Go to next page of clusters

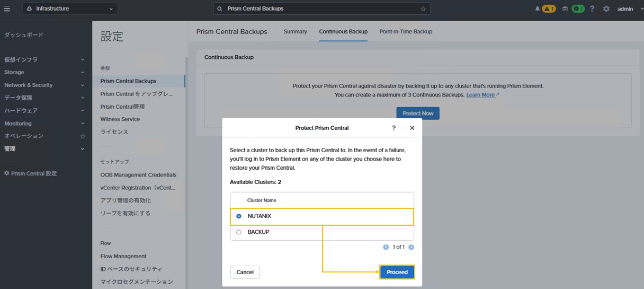tap(412, 247)
